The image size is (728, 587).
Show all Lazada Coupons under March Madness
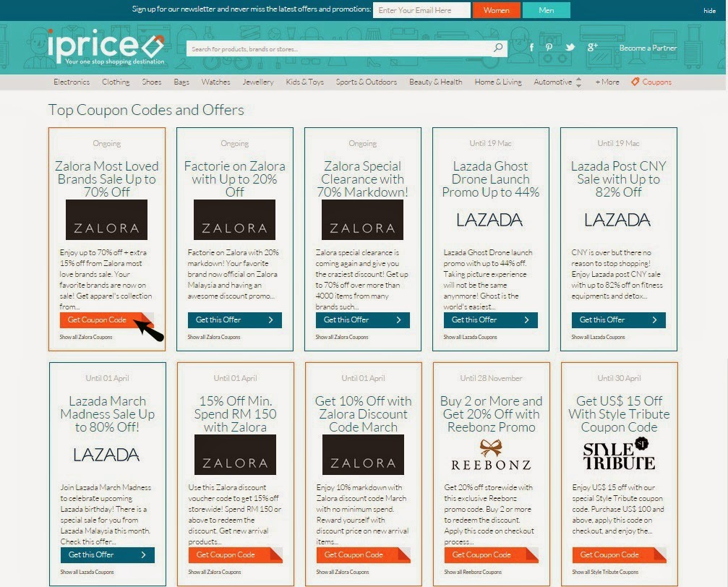(87, 572)
